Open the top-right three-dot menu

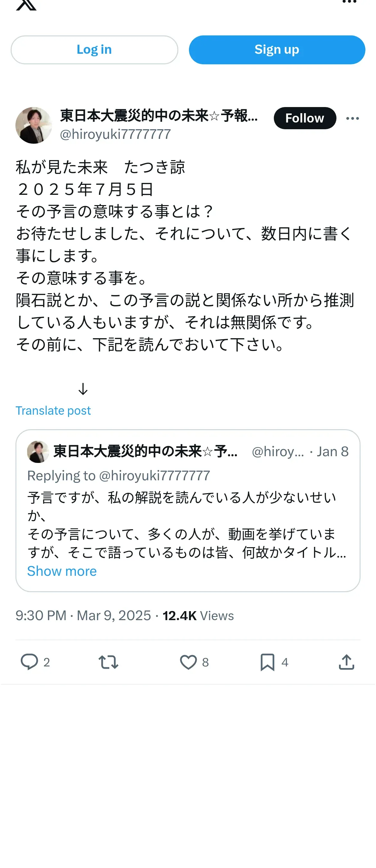tap(349, 2)
